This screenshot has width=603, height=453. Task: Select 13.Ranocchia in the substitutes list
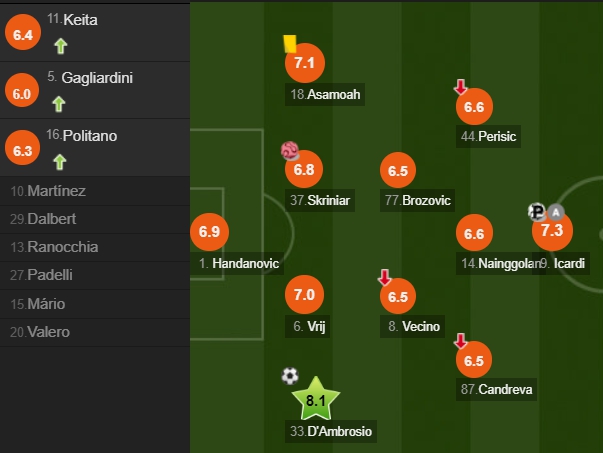coord(95,247)
